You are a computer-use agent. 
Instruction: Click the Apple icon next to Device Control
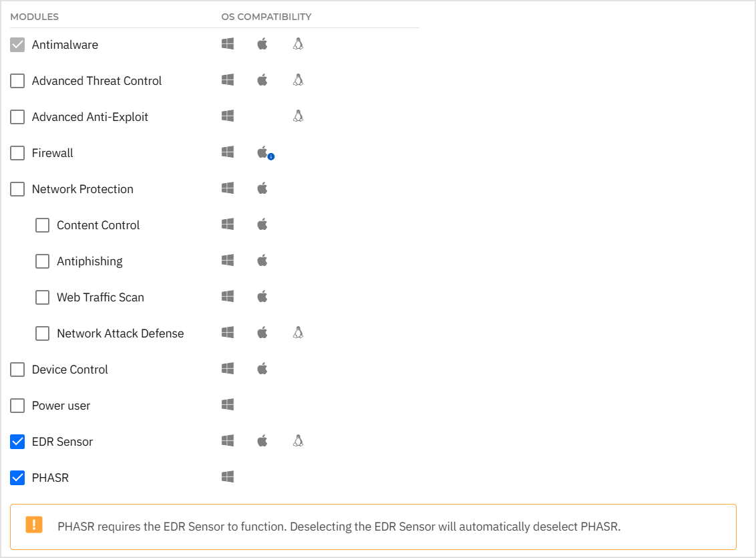click(x=262, y=368)
